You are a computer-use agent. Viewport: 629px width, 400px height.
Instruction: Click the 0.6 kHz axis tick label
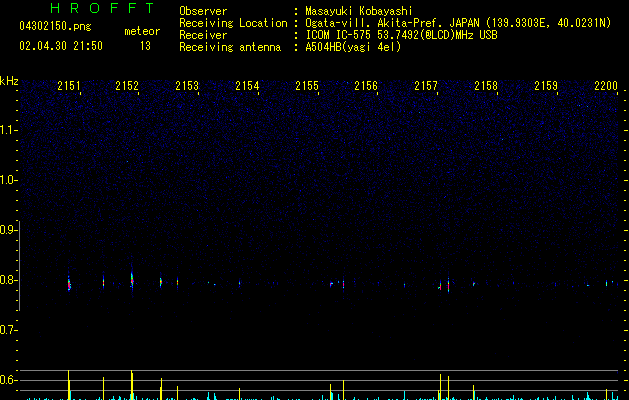click(x=8, y=380)
